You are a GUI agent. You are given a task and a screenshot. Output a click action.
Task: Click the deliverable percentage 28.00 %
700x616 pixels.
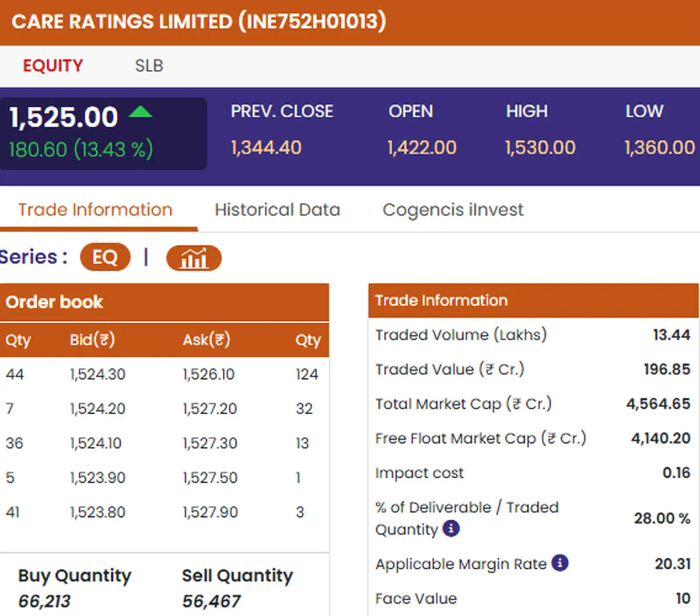click(662, 518)
